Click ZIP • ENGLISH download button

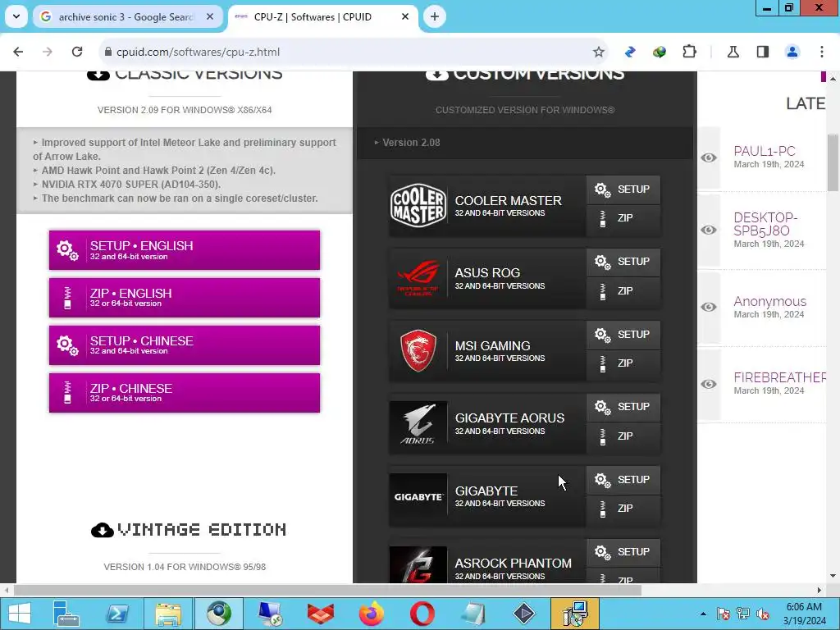point(185,298)
